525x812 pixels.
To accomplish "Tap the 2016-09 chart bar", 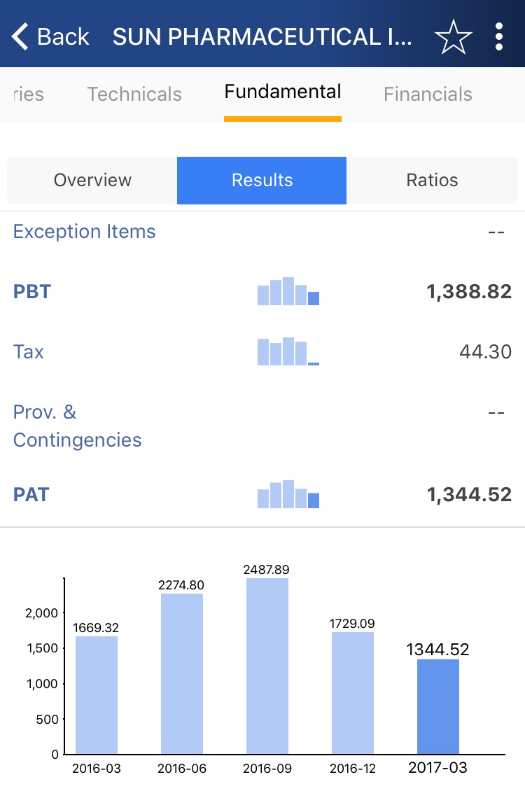I will click(267, 666).
